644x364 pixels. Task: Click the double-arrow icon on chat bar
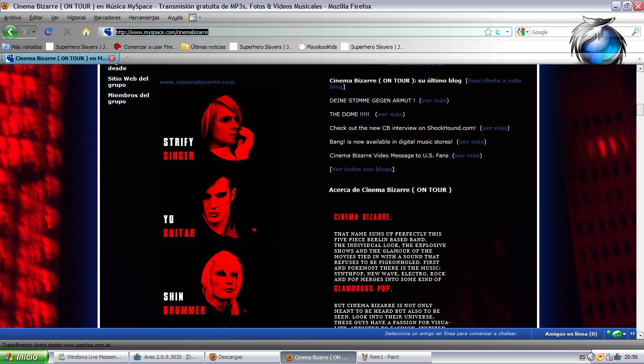click(x=633, y=334)
